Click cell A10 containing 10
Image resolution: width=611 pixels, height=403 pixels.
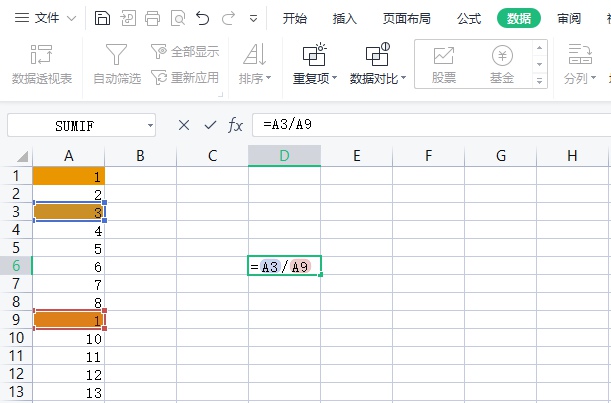pos(69,338)
